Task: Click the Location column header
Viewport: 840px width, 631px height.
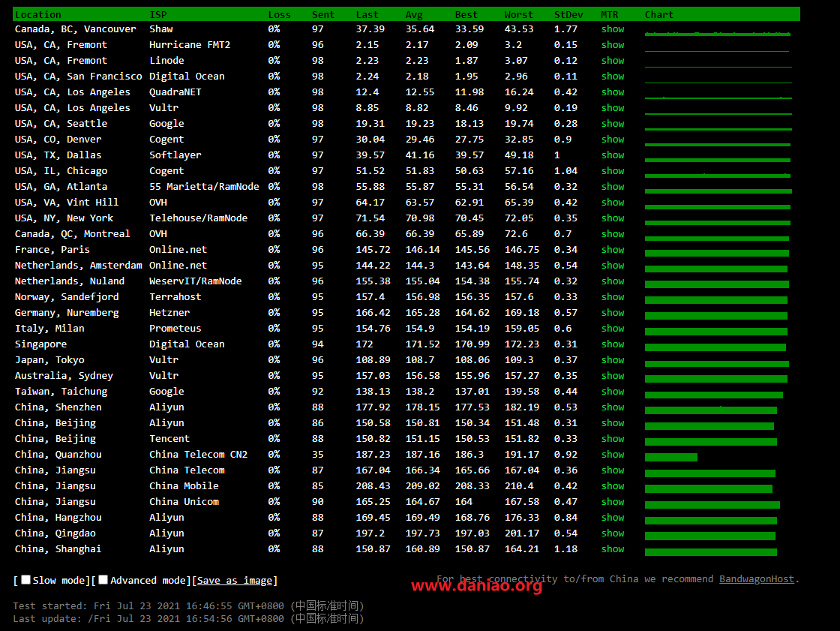Action: tap(38, 14)
